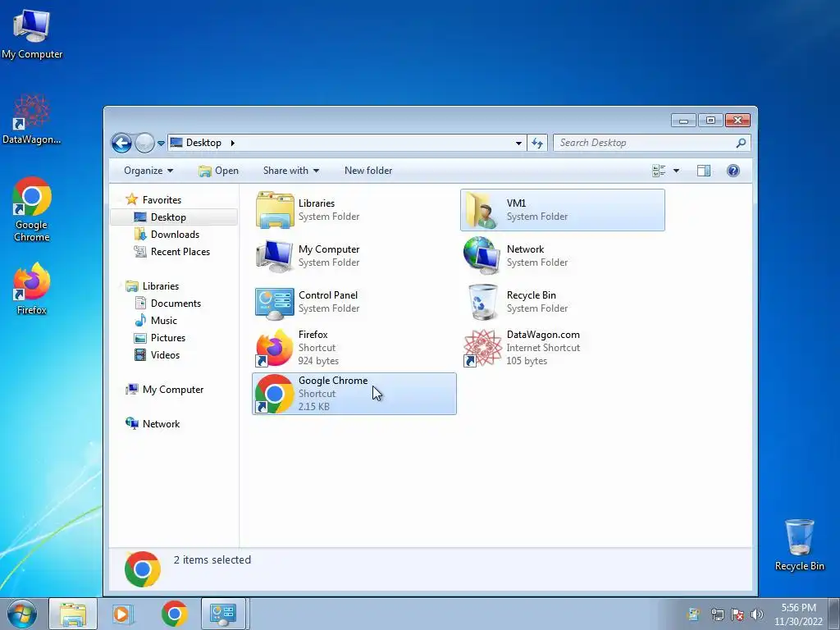
Task: Select Libraries in navigation pane
Action: pos(160,286)
